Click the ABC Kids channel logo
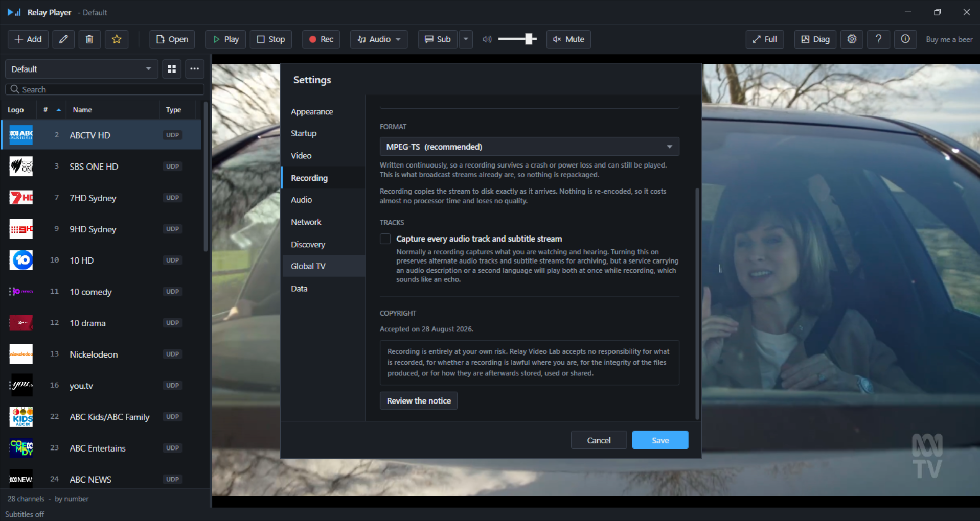Screen dimensions: 980x521 tap(21, 417)
